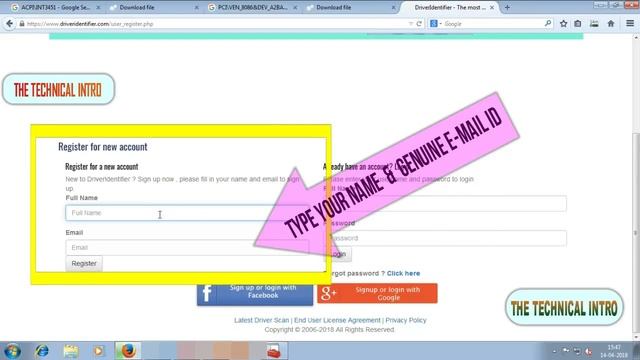The image size is (640, 360).
Task: Open the Privacy Policy footer link
Action: (406, 320)
